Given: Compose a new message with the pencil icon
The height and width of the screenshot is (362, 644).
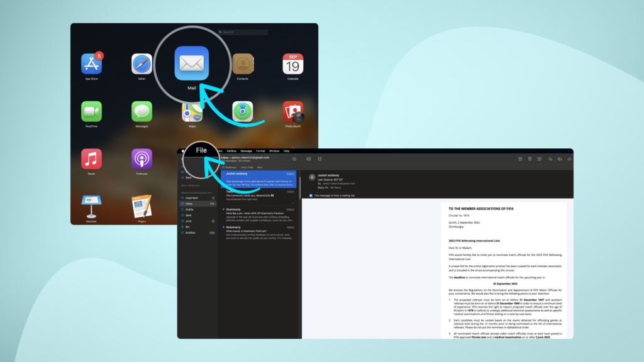Looking at the screenshot, I should coord(319,159).
